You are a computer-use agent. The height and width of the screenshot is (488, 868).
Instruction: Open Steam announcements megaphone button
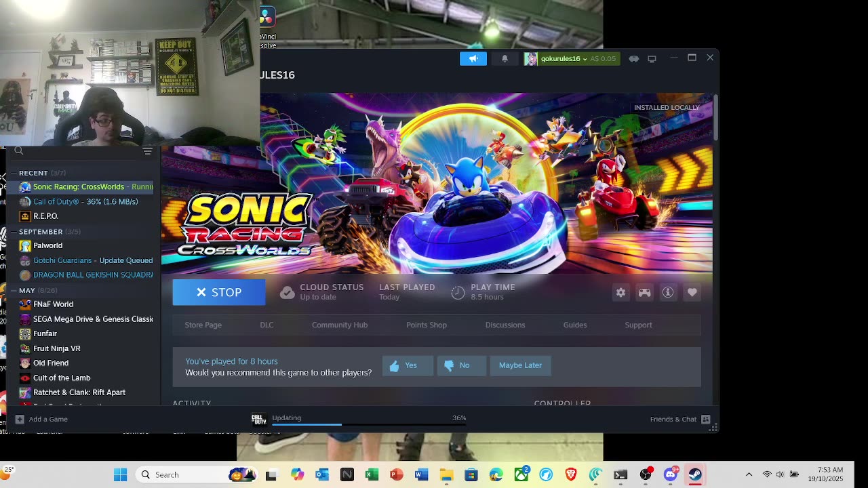click(473, 59)
